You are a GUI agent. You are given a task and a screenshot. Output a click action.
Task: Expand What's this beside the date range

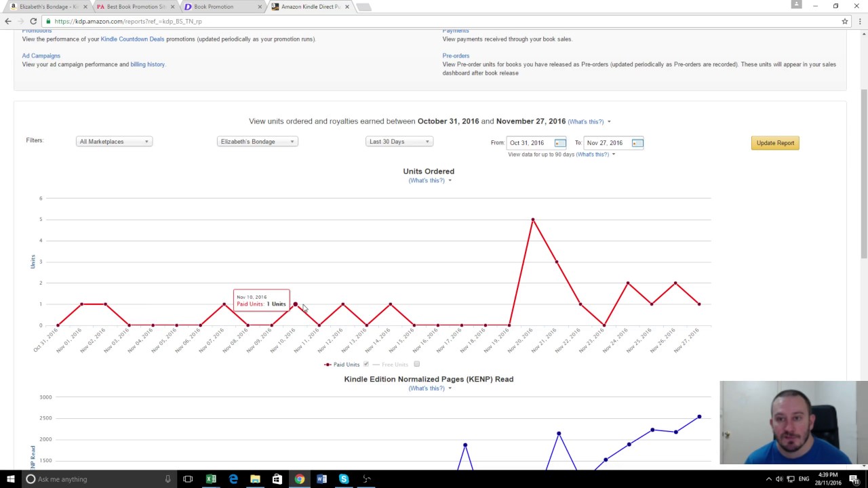pyautogui.click(x=589, y=122)
